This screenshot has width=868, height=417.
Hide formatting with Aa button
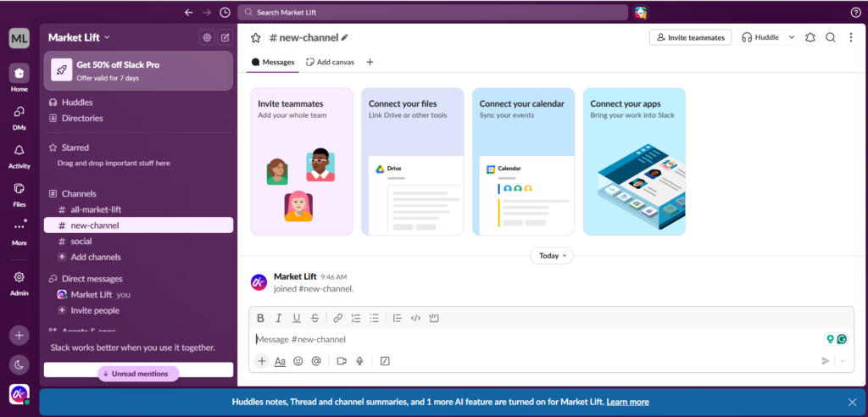coord(280,361)
